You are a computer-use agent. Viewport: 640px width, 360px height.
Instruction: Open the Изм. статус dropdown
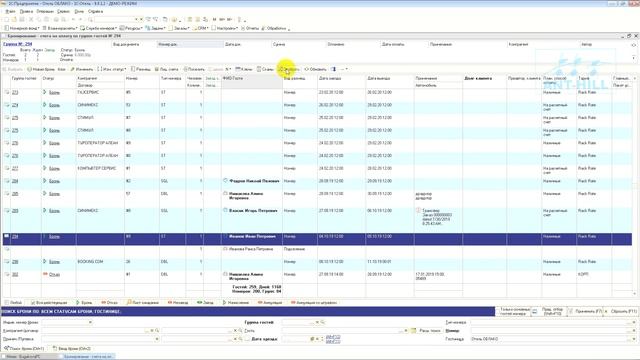click(x=111, y=69)
